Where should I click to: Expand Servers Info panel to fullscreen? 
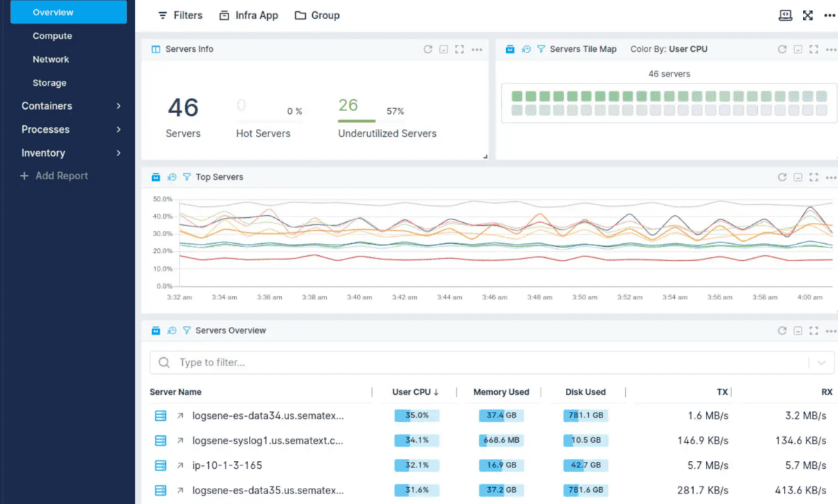click(460, 49)
